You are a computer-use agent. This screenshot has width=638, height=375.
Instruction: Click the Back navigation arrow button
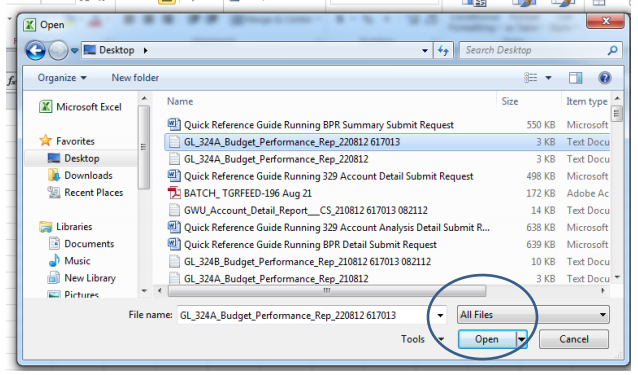(x=35, y=51)
